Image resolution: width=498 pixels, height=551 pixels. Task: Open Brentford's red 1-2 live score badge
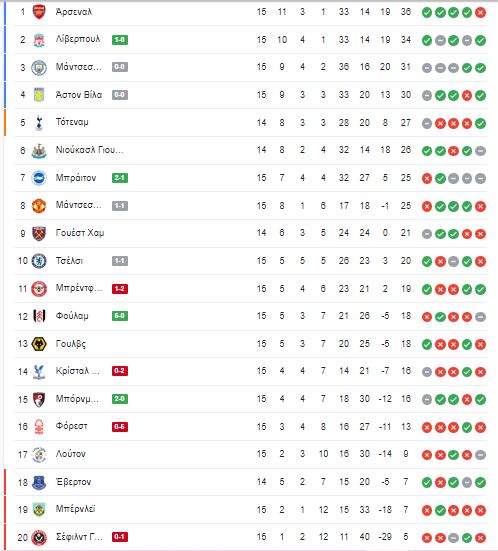click(120, 289)
